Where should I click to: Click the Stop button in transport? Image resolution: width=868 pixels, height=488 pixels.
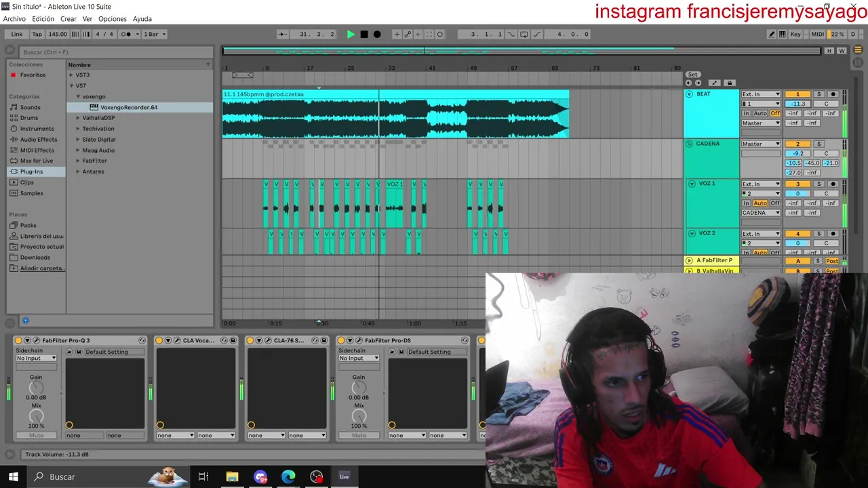pos(364,34)
